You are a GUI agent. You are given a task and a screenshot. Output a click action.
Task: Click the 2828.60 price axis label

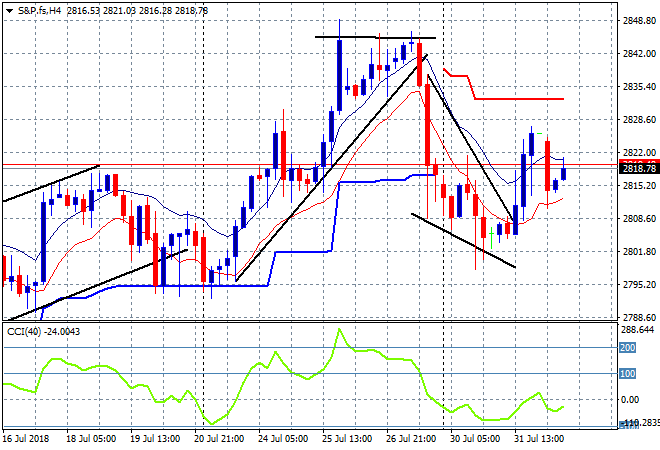click(x=639, y=120)
